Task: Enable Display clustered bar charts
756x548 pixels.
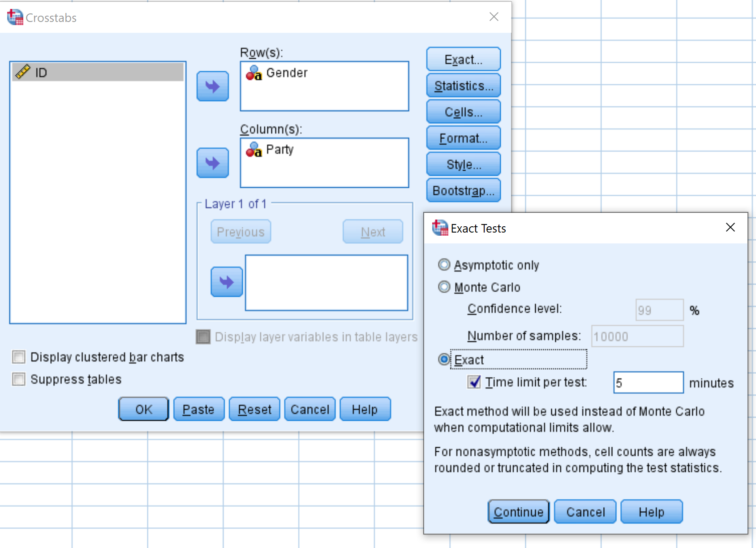Action: coord(19,357)
